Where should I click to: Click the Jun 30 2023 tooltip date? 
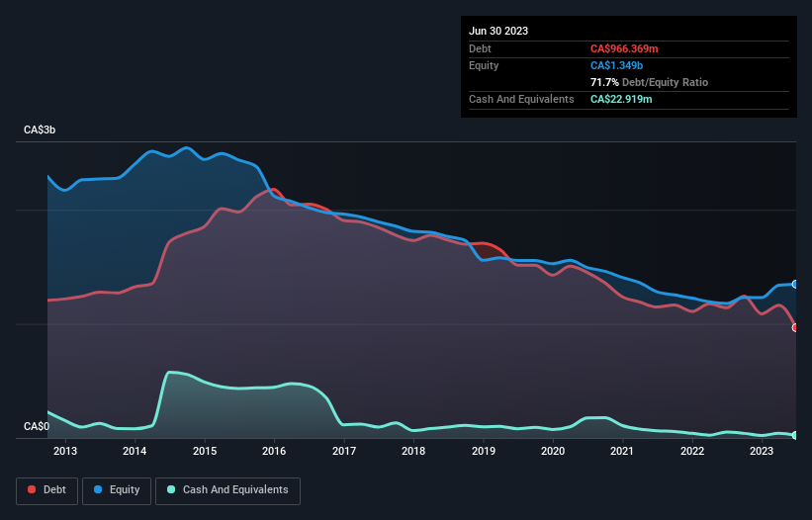pyautogui.click(x=498, y=31)
